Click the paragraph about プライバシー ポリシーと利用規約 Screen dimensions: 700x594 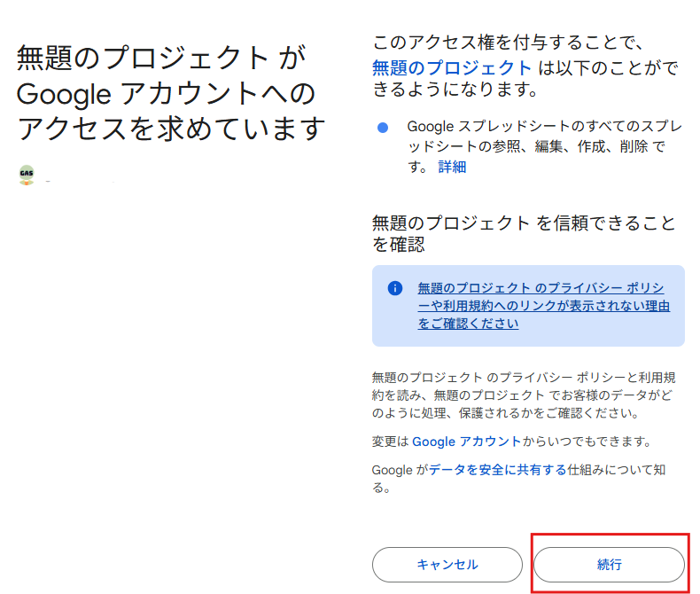524,395
